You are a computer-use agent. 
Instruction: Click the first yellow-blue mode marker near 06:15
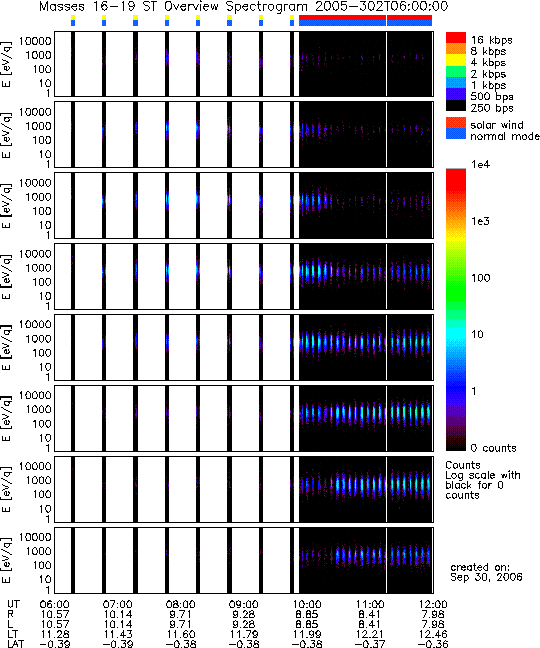click(73, 21)
